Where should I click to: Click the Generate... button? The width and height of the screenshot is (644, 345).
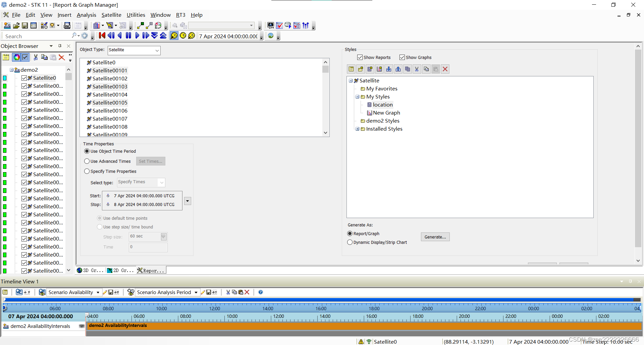pos(435,237)
